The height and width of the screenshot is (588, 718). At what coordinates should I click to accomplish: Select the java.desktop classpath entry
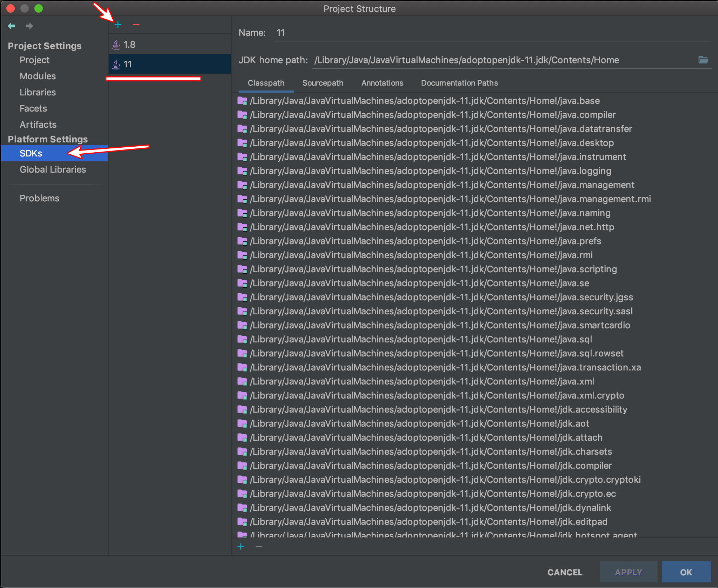(432, 143)
